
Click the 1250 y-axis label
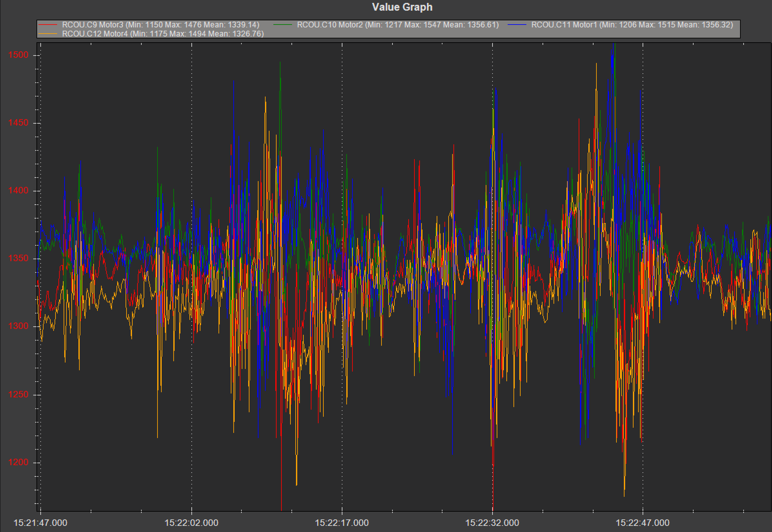point(18,394)
